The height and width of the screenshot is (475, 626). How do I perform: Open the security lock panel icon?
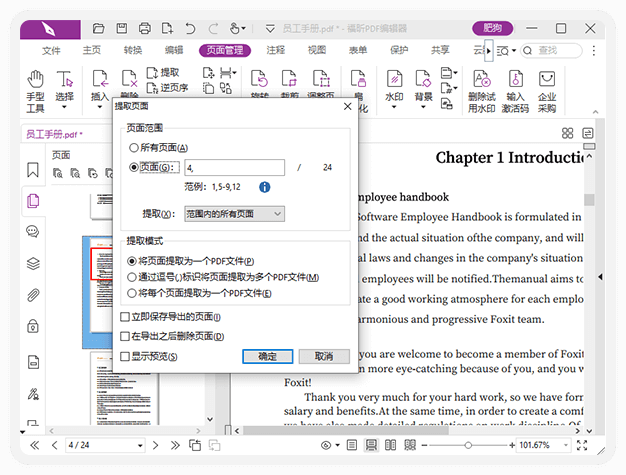[33, 326]
